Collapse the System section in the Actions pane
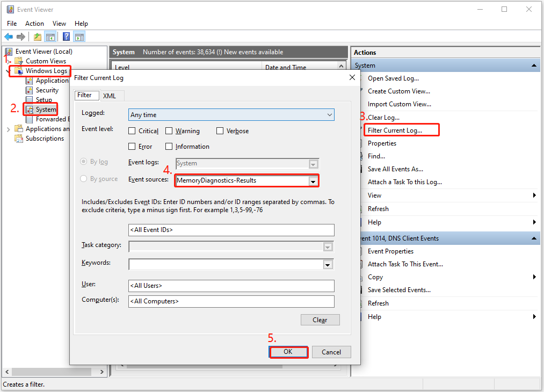 535,65
